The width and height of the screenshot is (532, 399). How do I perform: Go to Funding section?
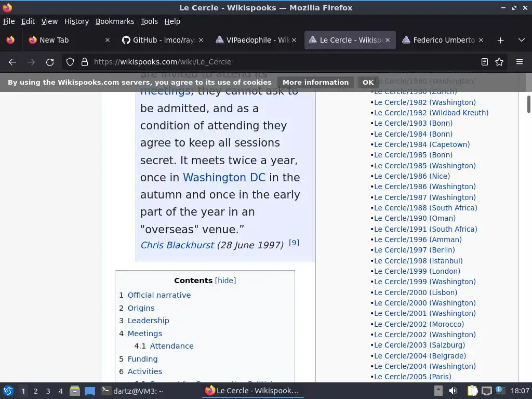pos(142,359)
